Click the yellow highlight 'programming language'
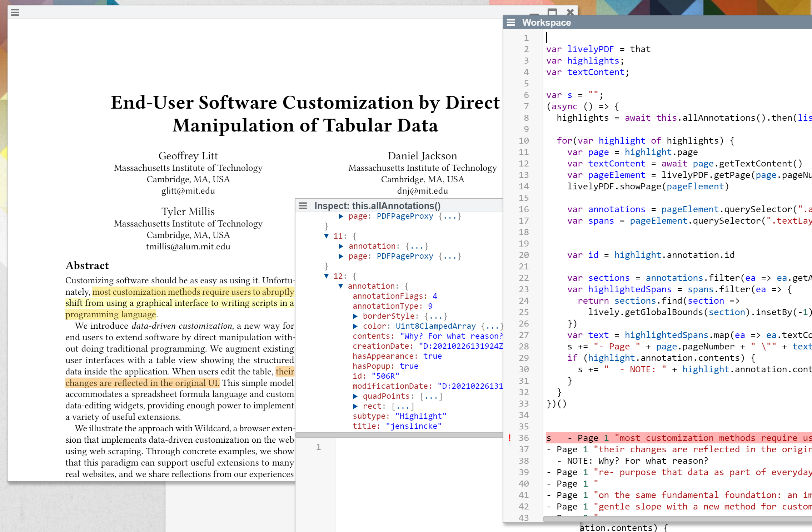This screenshot has width=812, height=532. (x=110, y=314)
